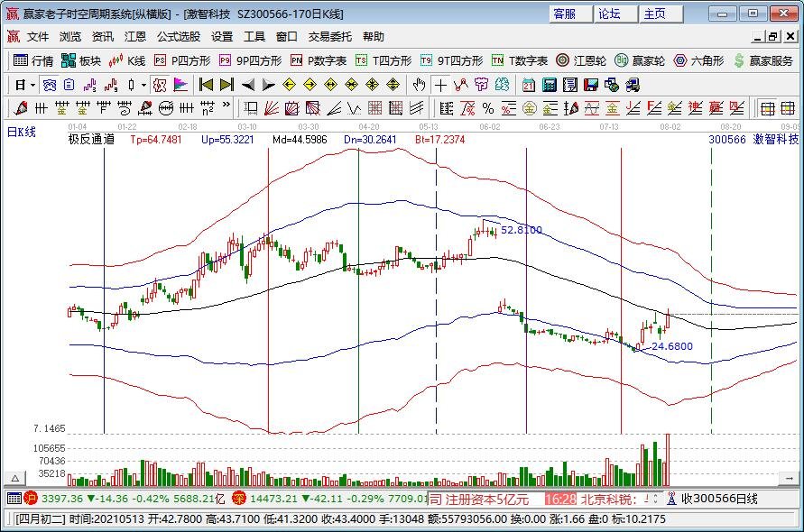Screen dimensions: 804x532
Task: Toggle the chart overlay button beside 日 dropdown
Action: click(50, 85)
